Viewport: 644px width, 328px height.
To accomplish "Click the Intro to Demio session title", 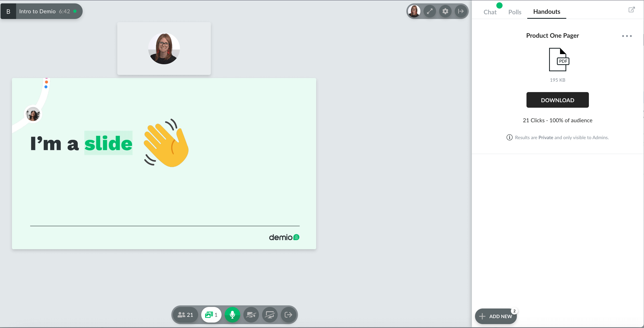I will (37, 11).
